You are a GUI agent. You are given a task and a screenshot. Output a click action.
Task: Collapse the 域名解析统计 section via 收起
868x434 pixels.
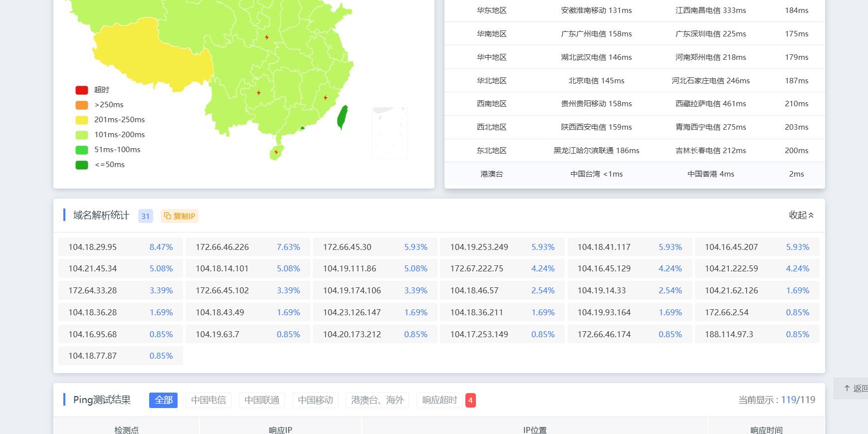801,215
